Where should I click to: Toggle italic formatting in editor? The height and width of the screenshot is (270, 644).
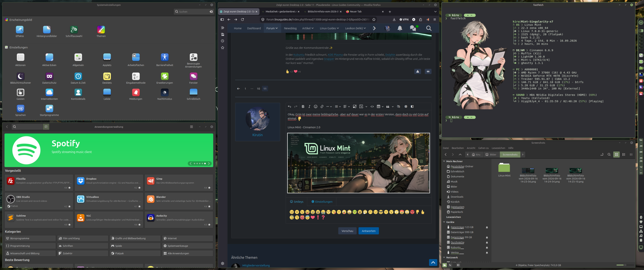click(x=309, y=107)
